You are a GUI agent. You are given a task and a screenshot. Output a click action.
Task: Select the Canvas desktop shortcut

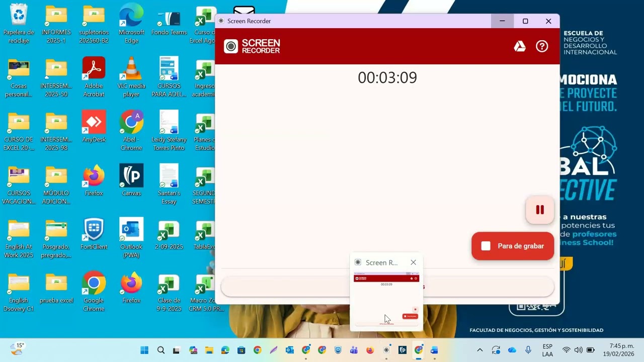[131, 180]
